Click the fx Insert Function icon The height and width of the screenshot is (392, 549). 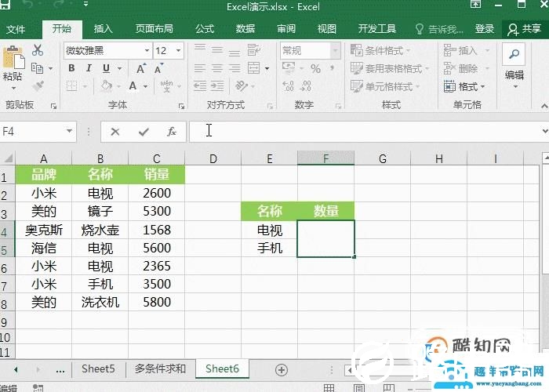coord(172,132)
